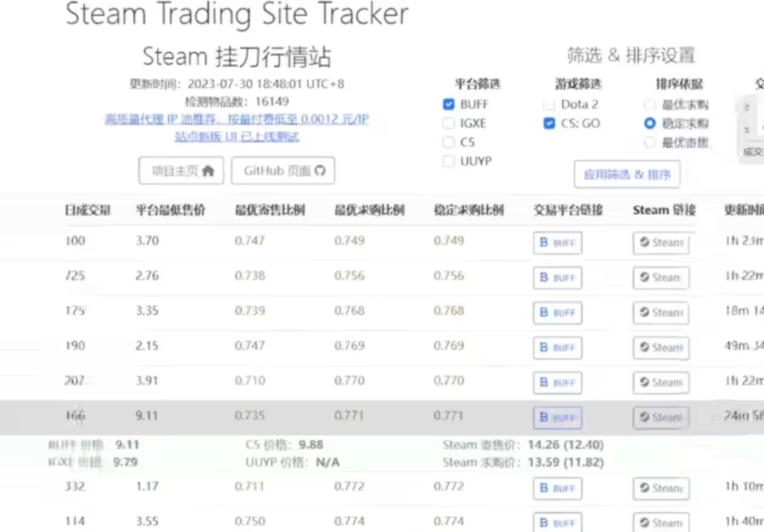Click Steam 求购价 13.59 (11.82) value

coord(566,463)
